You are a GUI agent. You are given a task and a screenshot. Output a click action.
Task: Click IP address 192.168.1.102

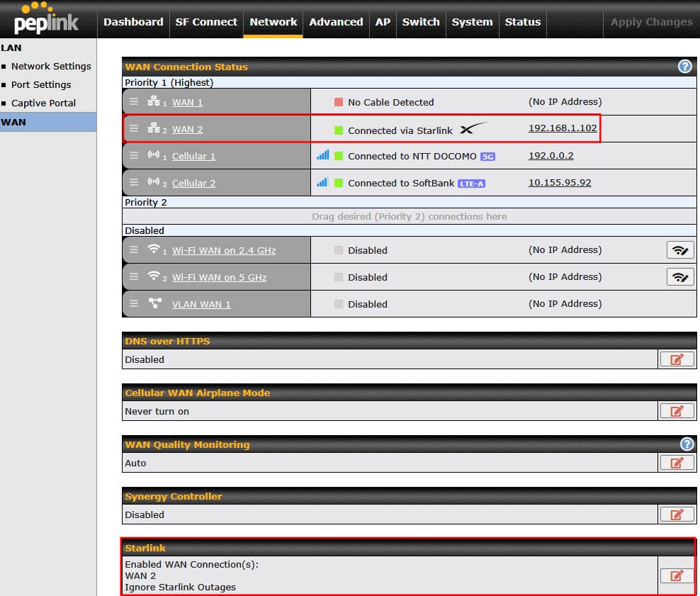pos(563,128)
